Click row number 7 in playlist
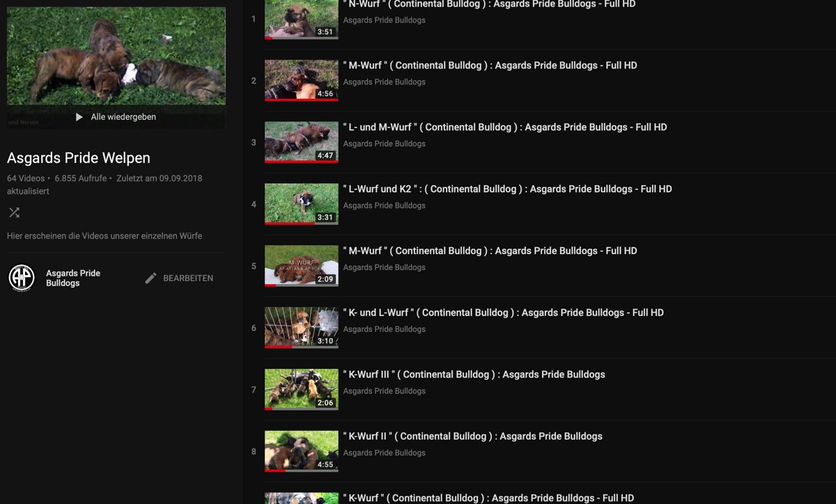The width and height of the screenshot is (836, 504). coord(254,390)
